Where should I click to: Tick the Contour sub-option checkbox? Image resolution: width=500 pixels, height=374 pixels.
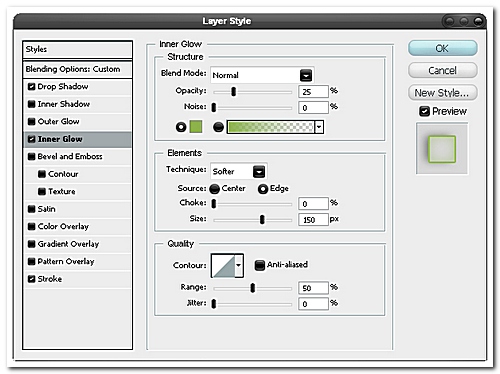(42, 174)
